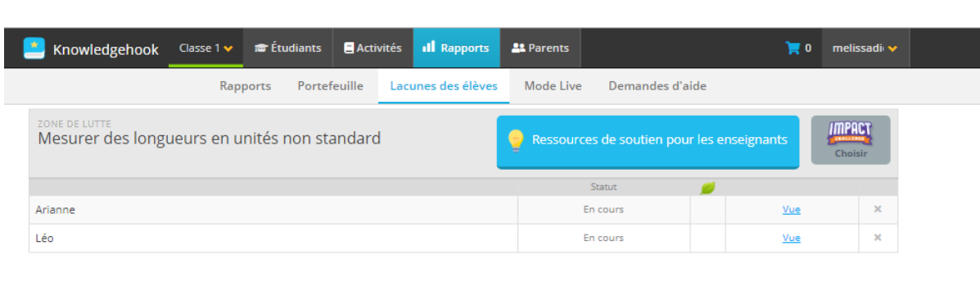Open the melissadi account dropdown
The width and height of the screenshot is (980, 296).
pos(865,48)
